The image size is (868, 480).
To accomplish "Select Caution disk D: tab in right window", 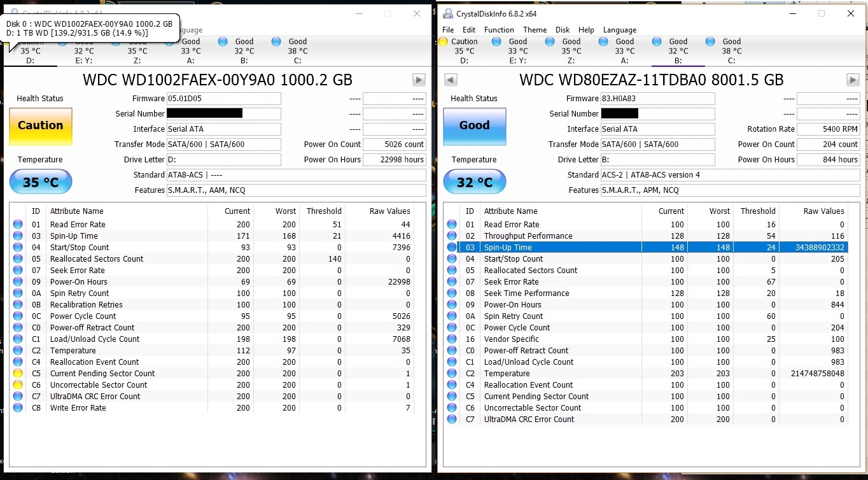I will point(464,51).
